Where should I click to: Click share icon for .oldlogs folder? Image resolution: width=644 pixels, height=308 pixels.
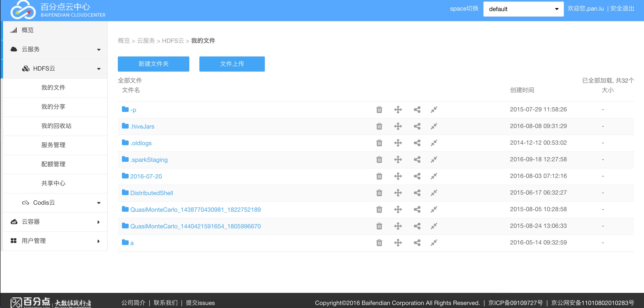[417, 143]
